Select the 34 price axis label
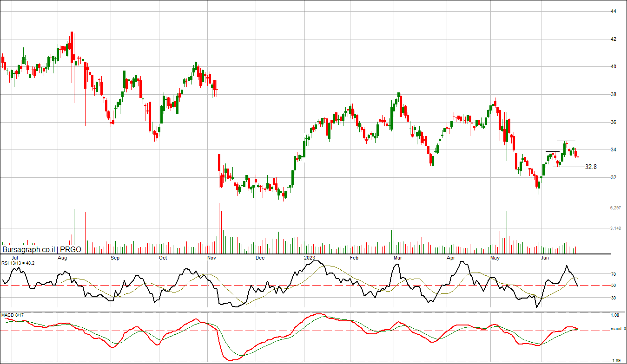 click(614, 150)
